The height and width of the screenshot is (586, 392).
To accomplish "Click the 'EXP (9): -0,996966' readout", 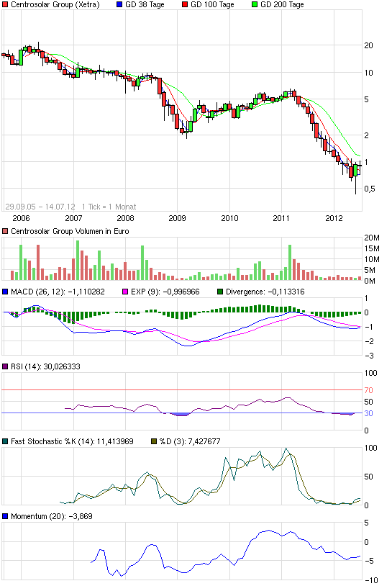I will tap(165, 292).
